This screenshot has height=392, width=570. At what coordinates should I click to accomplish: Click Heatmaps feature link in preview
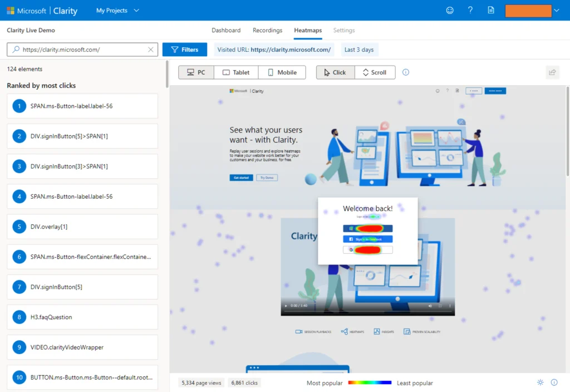[x=352, y=332]
